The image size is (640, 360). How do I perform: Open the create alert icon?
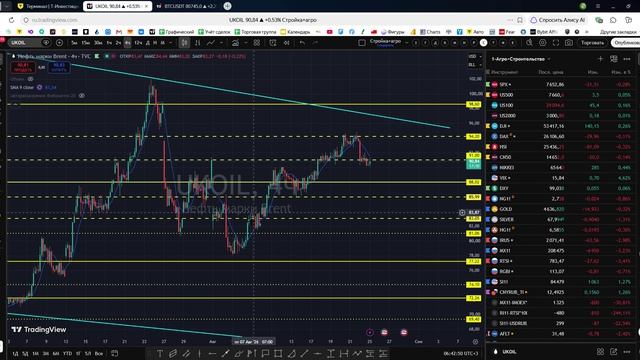273,42
